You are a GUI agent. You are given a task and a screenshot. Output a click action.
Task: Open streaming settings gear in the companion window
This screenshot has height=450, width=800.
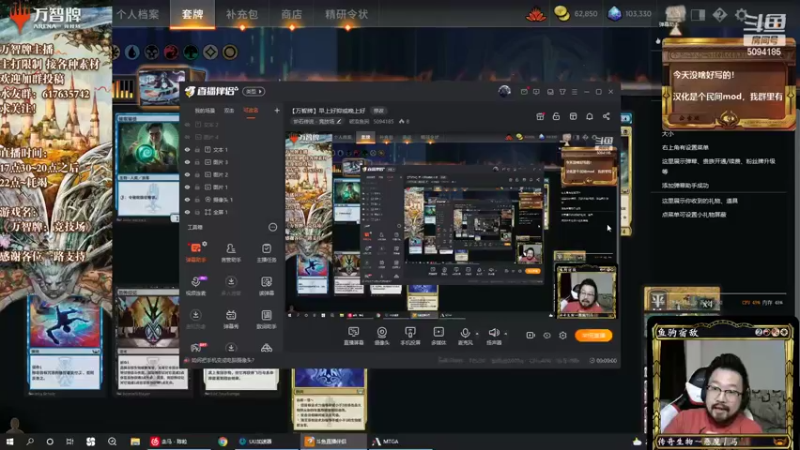(x=563, y=335)
